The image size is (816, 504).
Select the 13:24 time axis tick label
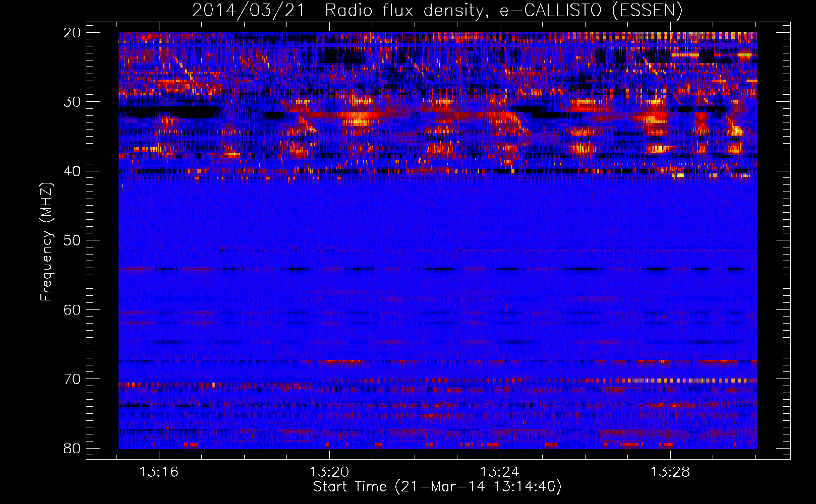[x=500, y=472]
